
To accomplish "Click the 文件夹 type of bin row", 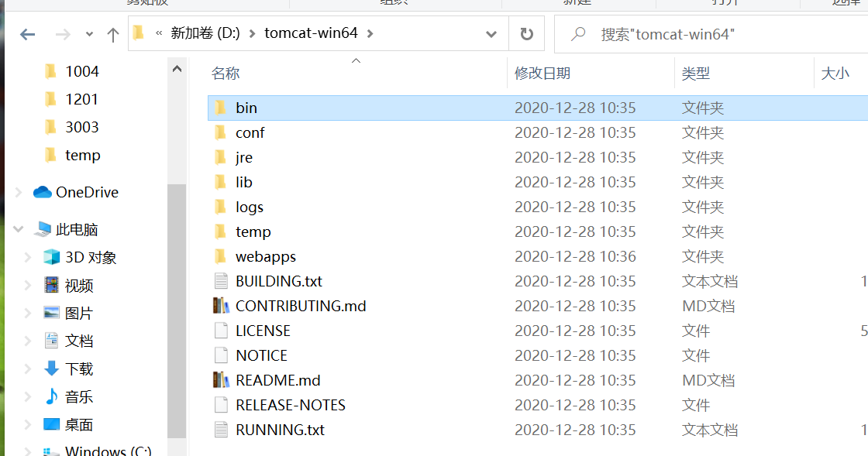I will tap(702, 108).
